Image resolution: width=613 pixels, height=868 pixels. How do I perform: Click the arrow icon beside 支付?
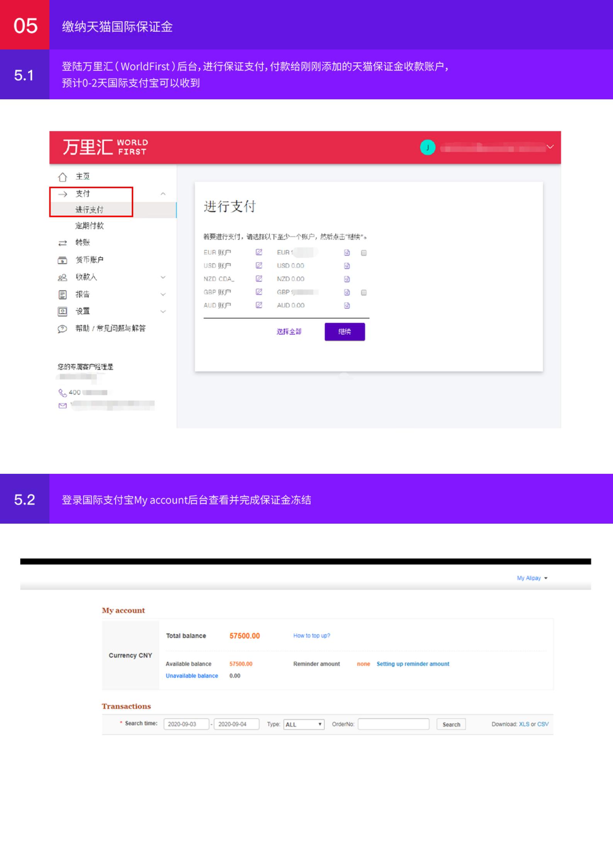63,194
